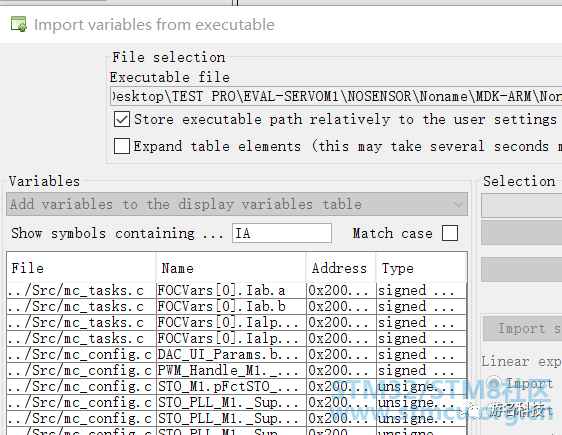Click the signed Type cell of the DAC_UI_Params row

click(422, 354)
